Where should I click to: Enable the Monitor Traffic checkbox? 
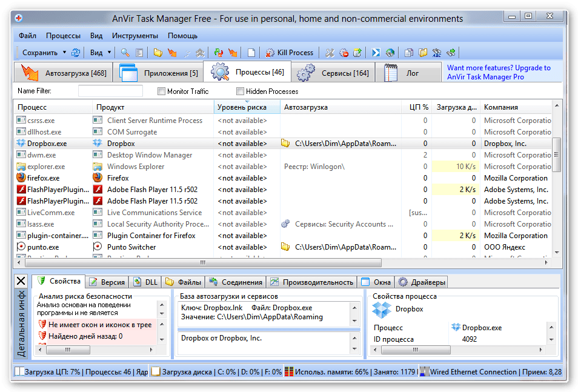pos(161,91)
